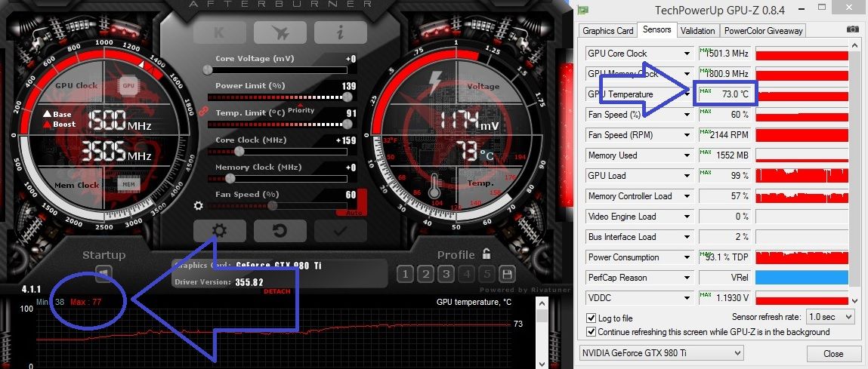Launch Kombustor with the airplane icon
This screenshot has height=369, width=868.
click(x=280, y=32)
